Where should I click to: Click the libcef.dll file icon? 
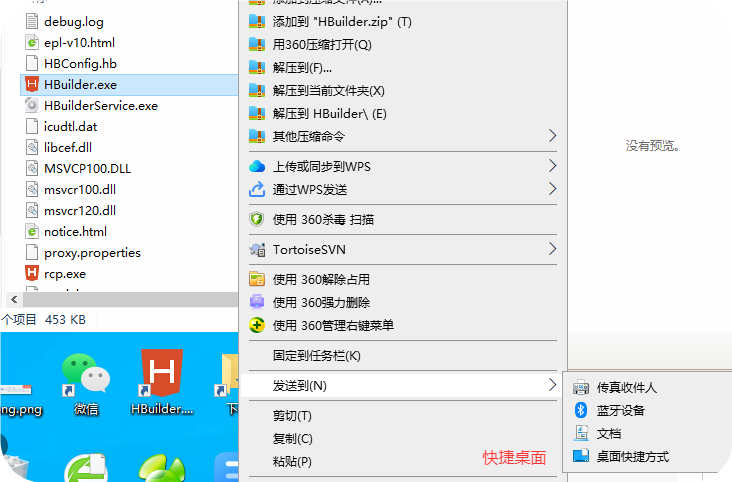coord(32,148)
